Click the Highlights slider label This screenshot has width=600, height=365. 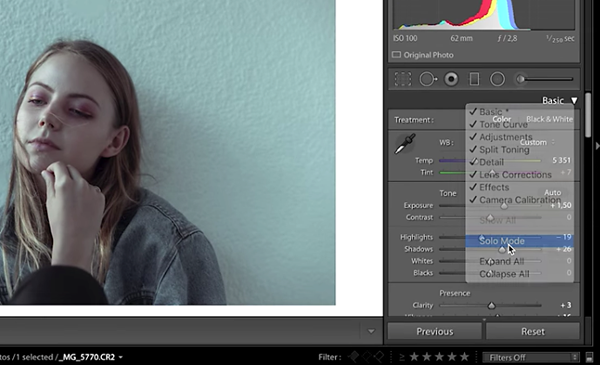416,237
